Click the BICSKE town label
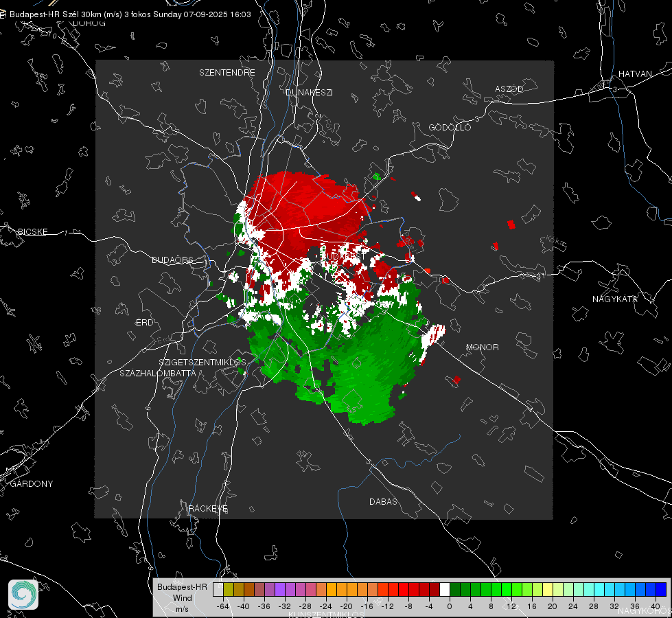672x618 pixels. 32,232
